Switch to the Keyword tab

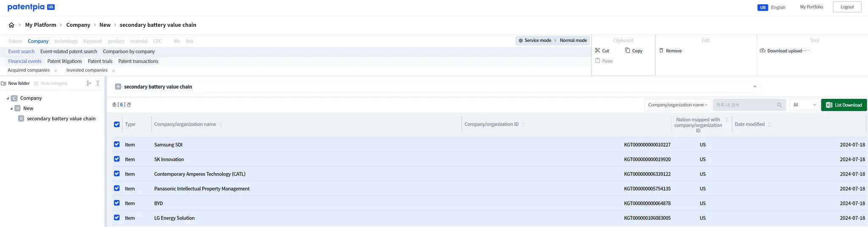coord(92,41)
